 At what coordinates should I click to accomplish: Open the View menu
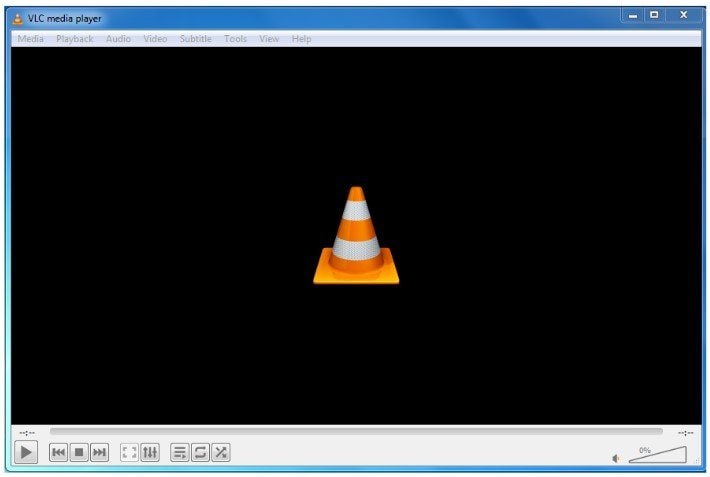pyautogui.click(x=269, y=39)
